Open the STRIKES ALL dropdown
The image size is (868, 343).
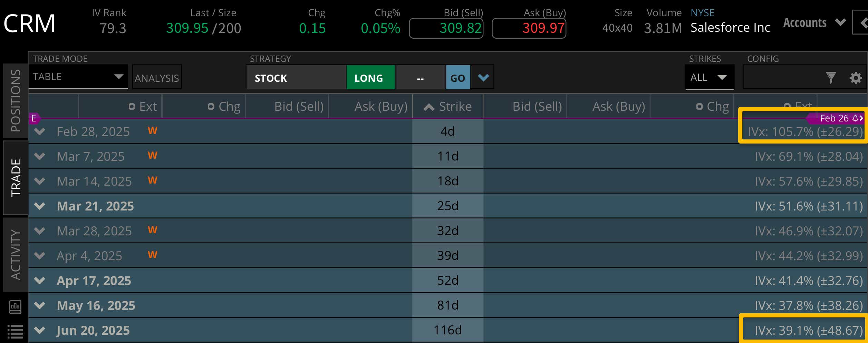[709, 77]
